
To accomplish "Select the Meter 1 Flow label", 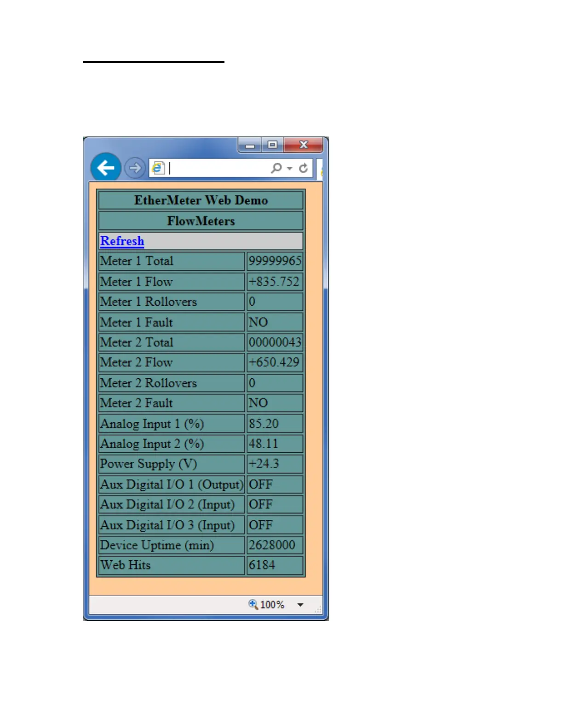I will [136, 281].
